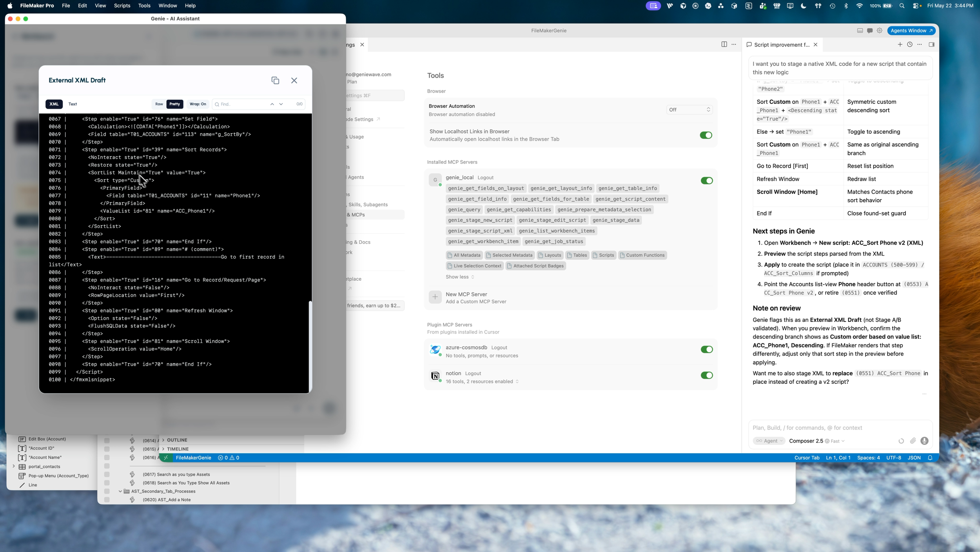Open the Custom Functions resource

(642, 255)
